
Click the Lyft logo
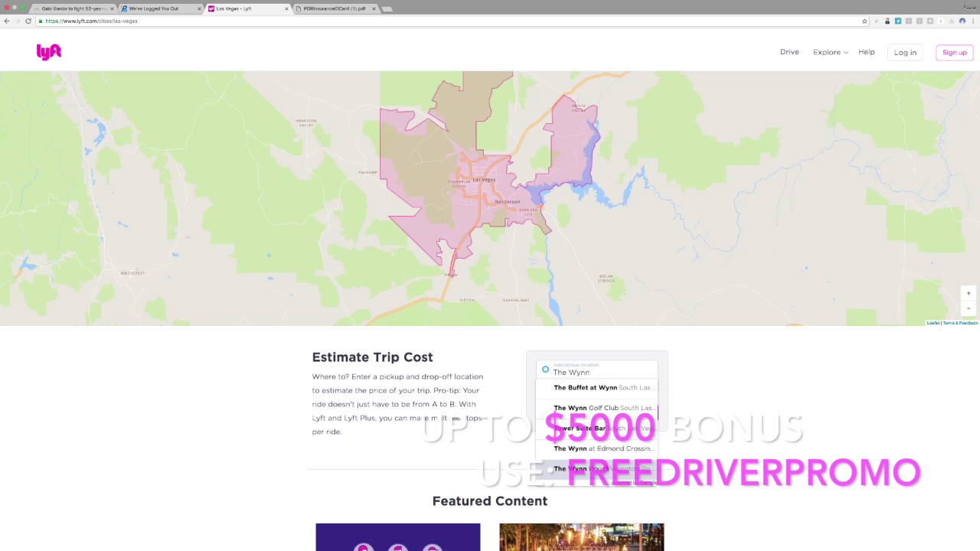click(49, 52)
